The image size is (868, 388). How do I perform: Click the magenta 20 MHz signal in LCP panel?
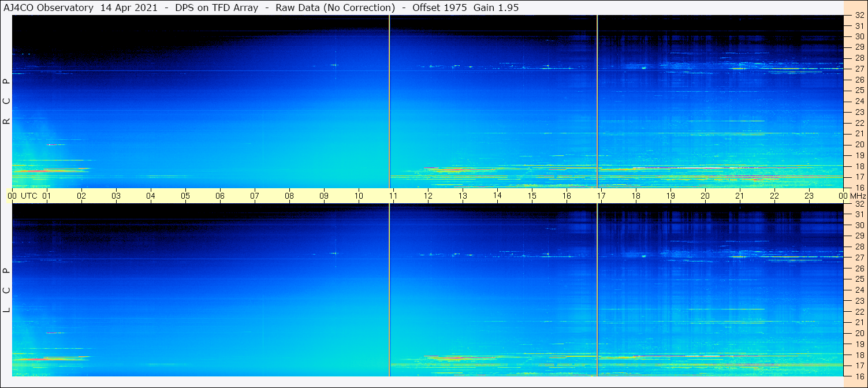click(52, 333)
